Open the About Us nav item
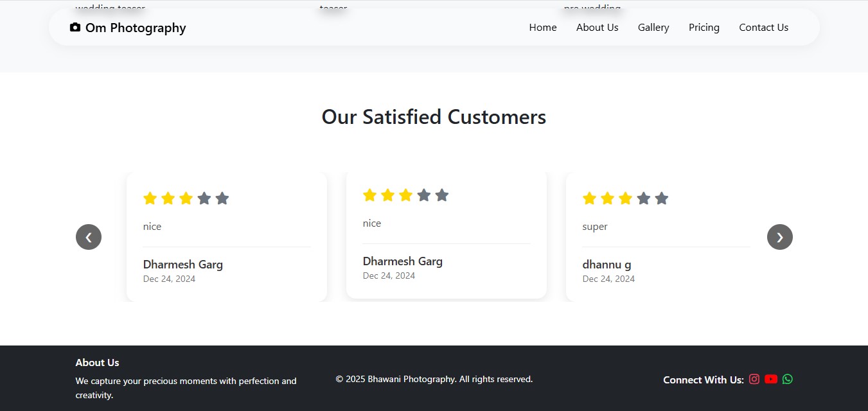868x411 pixels. pyautogui.click(x=597, y=28)
